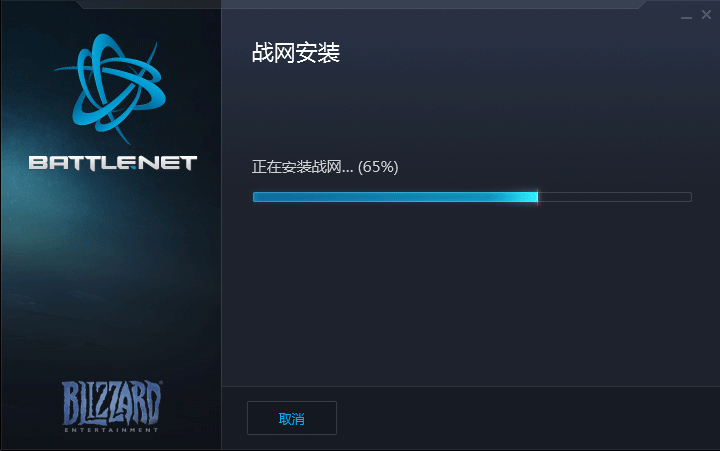Image resolution: width=720 pixels, height=451 pixels.
Task: Click the BATTLE.NET wordmark text
Action: point(112,163)
